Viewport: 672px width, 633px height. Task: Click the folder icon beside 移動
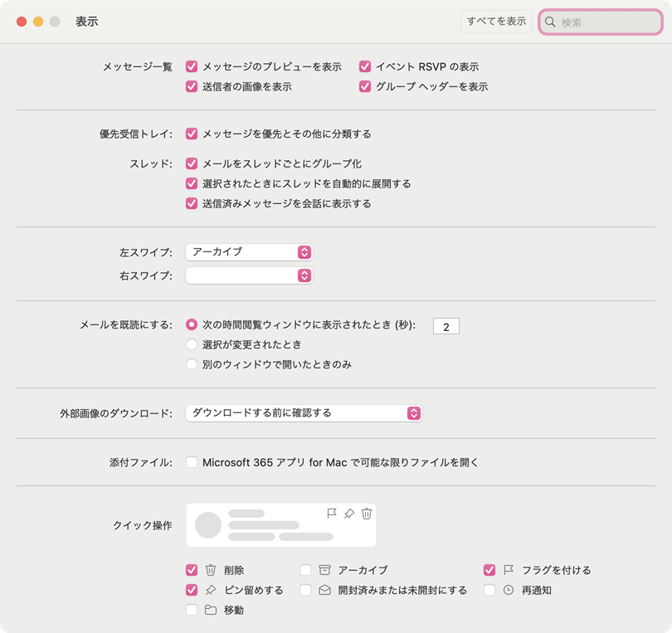211,611
